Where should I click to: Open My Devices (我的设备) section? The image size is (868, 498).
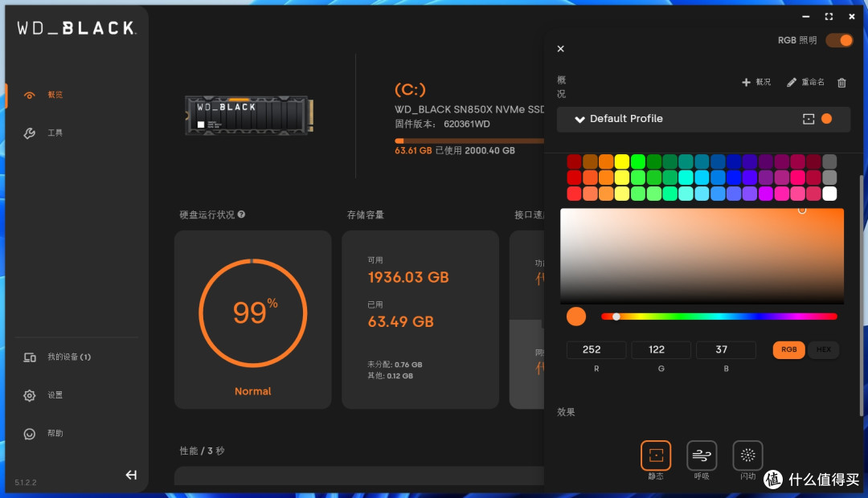(x=57, y=357)
